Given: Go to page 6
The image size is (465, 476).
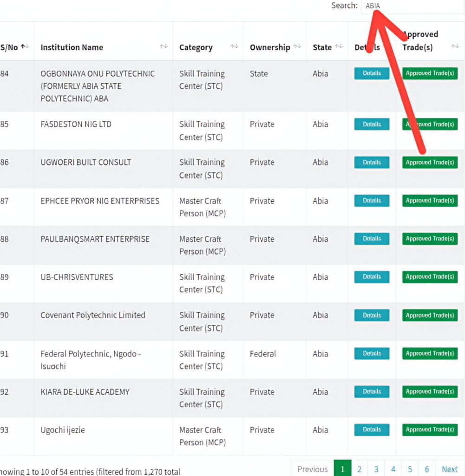Looking at the screenshot, I should 427,469.
